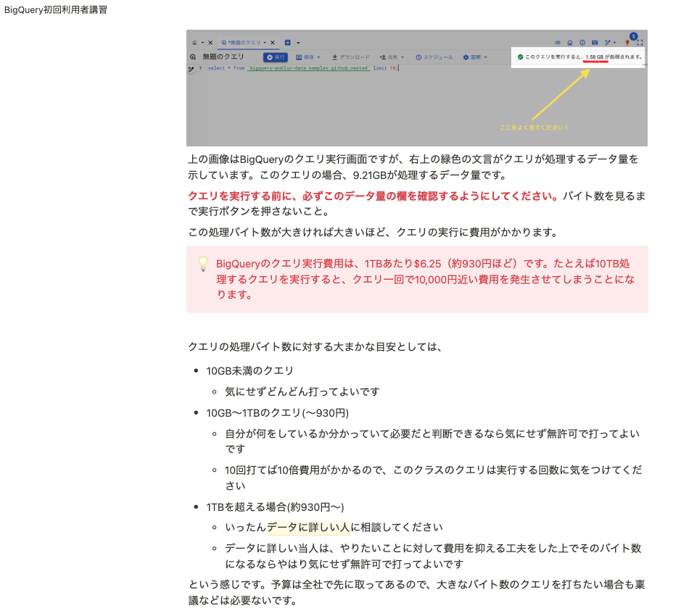Viewport: 689px width, 616px height.
Task: Click the page title BigQuery初回利用者講習
Action: (x=56, y=9)
